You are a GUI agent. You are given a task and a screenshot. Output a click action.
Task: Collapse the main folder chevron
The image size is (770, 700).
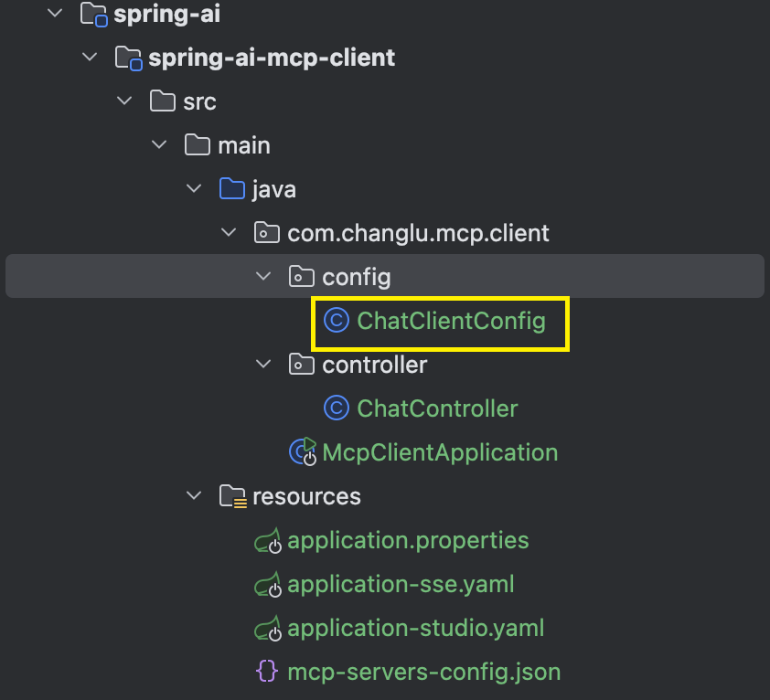pos(160,144)
